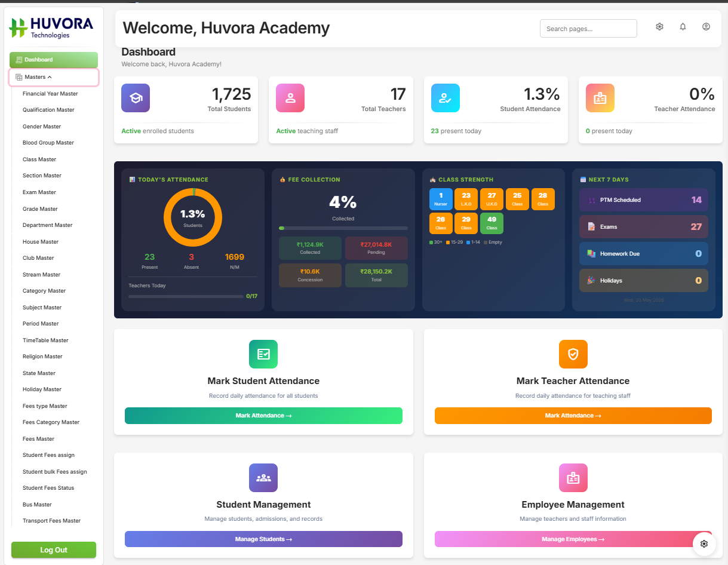
Task: Open Subject Master
Action: tap(42, 308)
